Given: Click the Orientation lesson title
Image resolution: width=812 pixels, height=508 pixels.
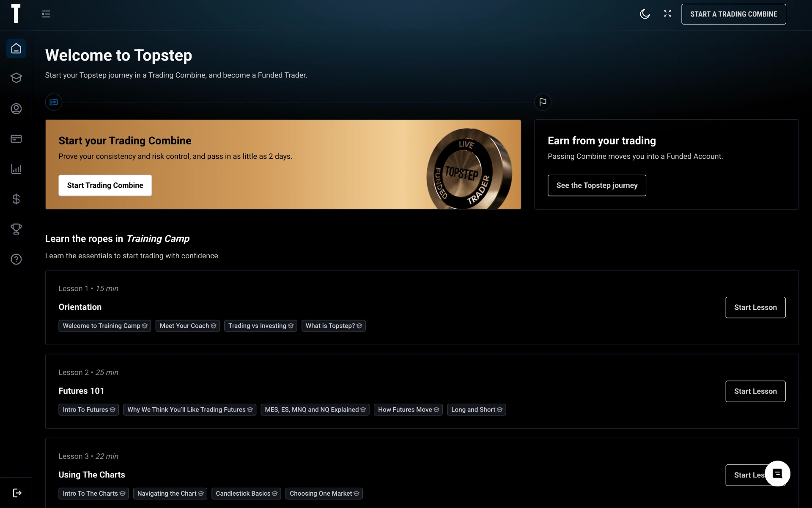Looking at the screenshot, I should [80, 307].
